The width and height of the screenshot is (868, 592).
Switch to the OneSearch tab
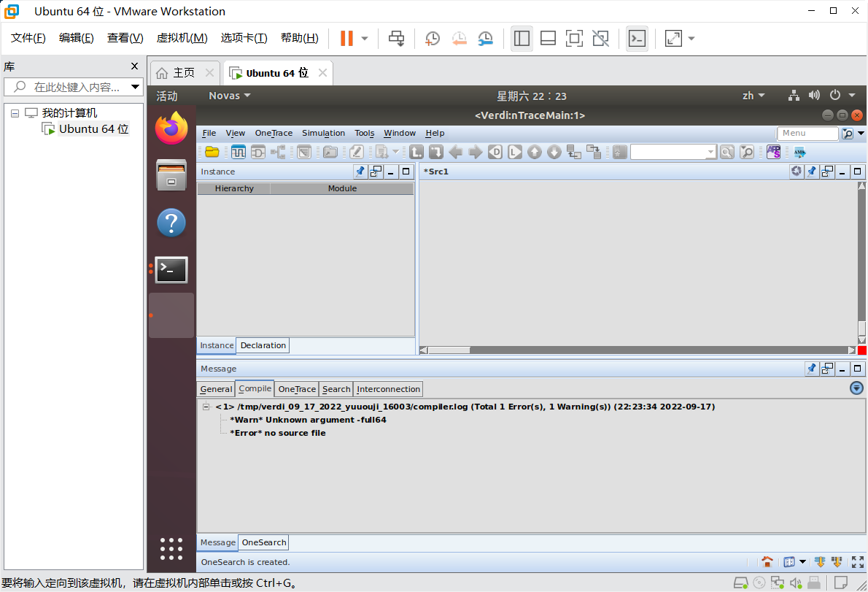[x=263, y=542]
